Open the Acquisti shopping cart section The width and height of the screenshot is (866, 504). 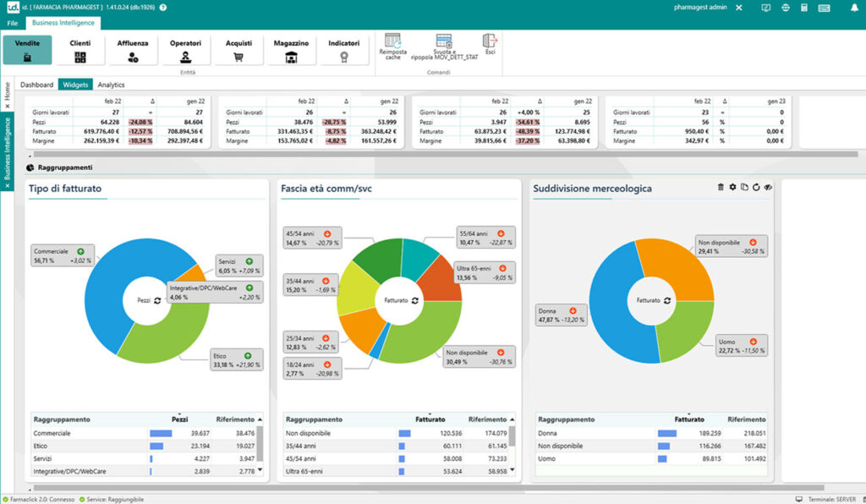[x=238, y=50]
